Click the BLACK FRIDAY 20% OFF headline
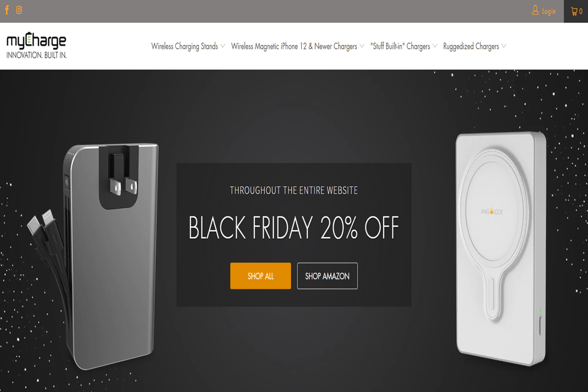The image size is (588, 392). click(x=294, y=228)
